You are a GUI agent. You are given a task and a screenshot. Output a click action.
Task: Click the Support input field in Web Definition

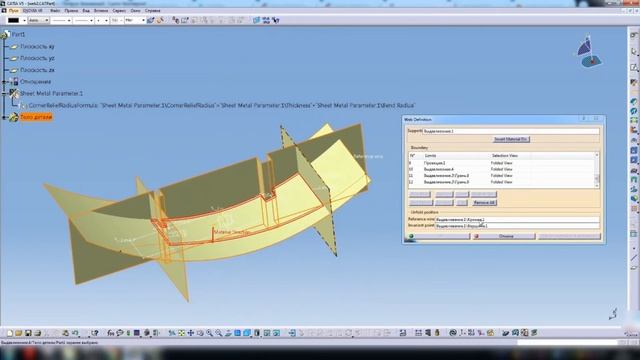[x=511, y=131]
